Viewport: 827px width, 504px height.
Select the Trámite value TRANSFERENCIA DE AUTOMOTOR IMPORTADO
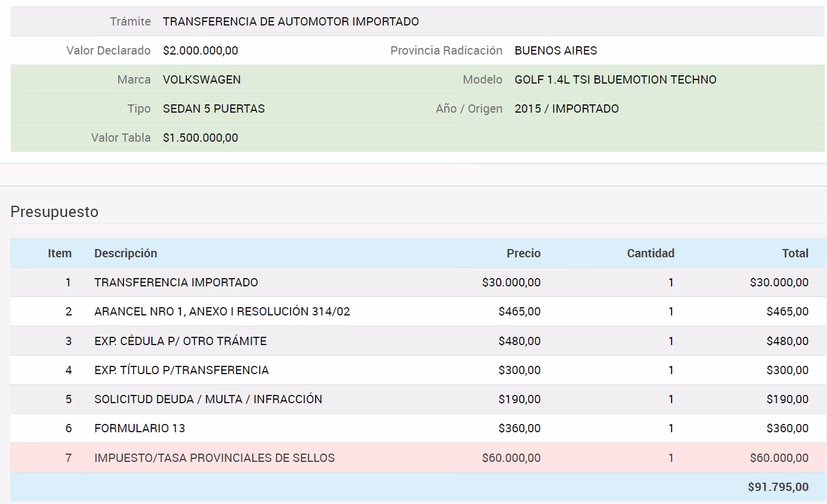(x=290, y=21)
